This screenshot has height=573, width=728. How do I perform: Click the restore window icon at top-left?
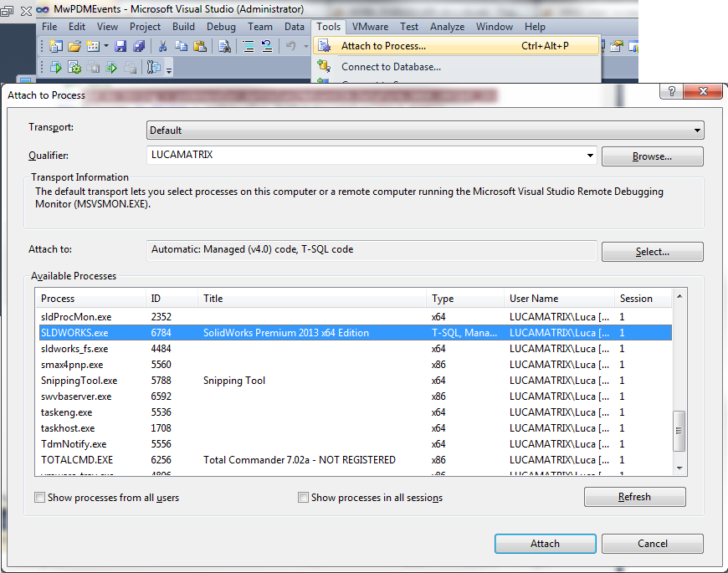pos(7,10)
